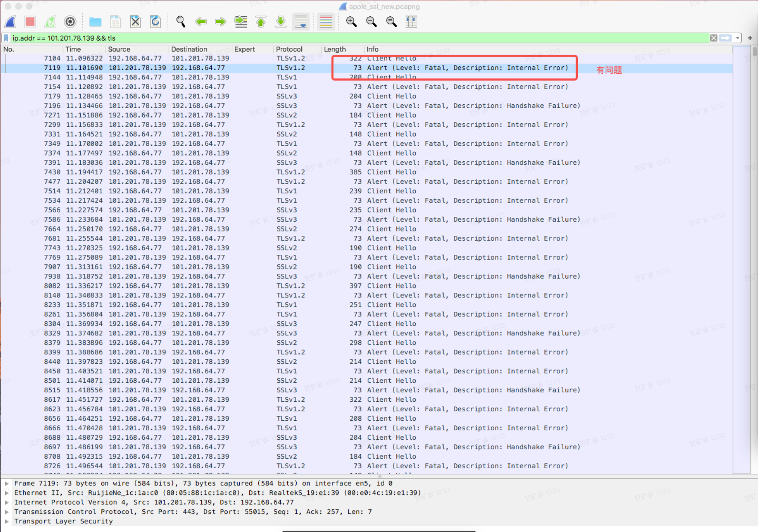Zoom out main window text
This screenshot has height=532, width=758.
click(x=371, y=22)
